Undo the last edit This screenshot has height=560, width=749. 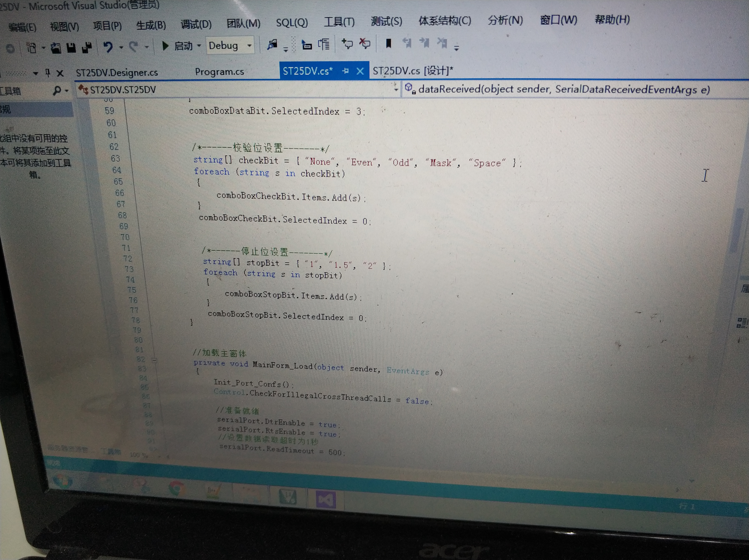(x=108, y=47)
